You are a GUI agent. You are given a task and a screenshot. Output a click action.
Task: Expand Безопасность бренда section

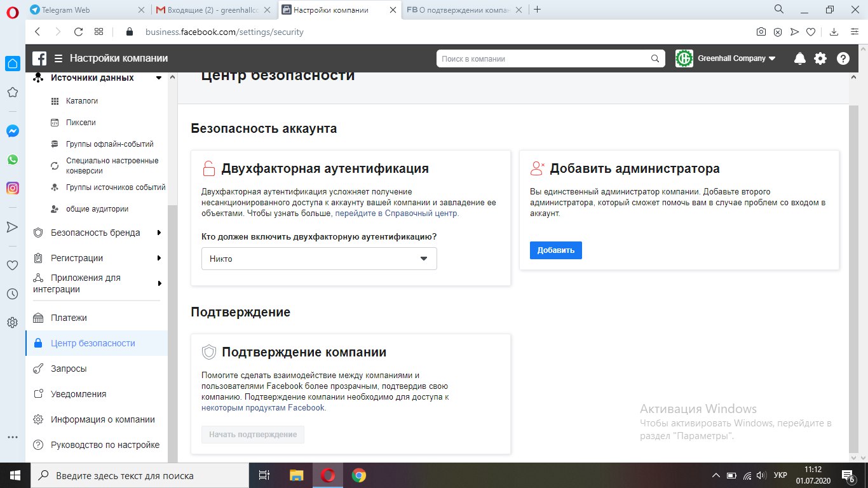tap(159, 233)
